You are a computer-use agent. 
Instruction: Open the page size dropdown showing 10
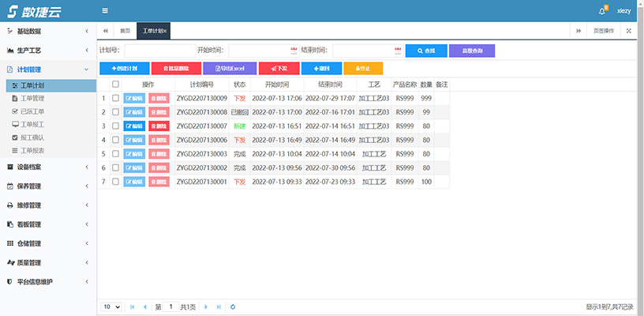pos(111,307)
